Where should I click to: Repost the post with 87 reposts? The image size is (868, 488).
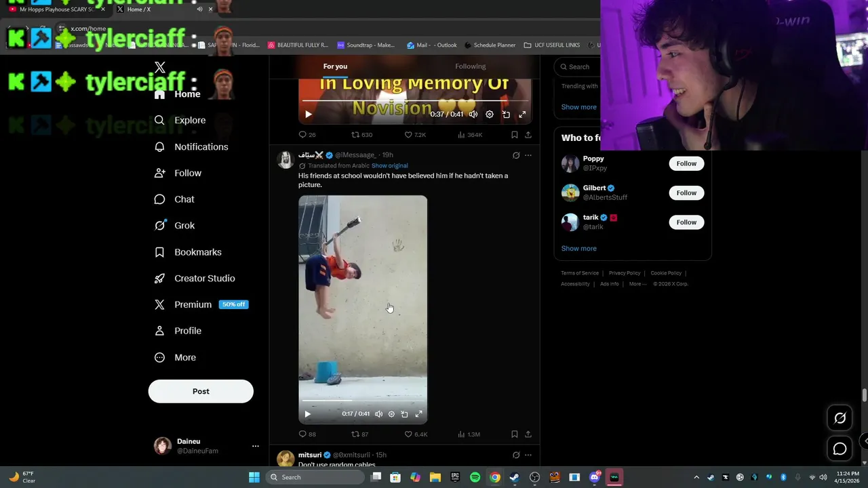[359, 434]
